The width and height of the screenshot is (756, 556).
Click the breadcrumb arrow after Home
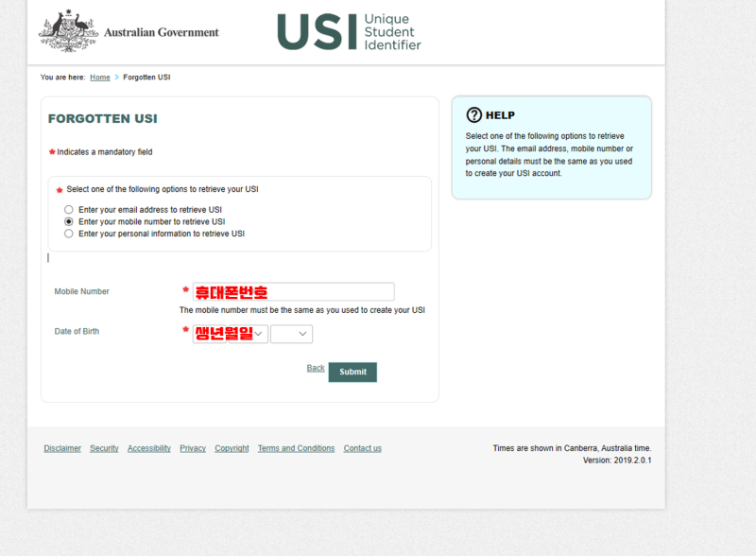pyautogui.click(x=116, y=78)
